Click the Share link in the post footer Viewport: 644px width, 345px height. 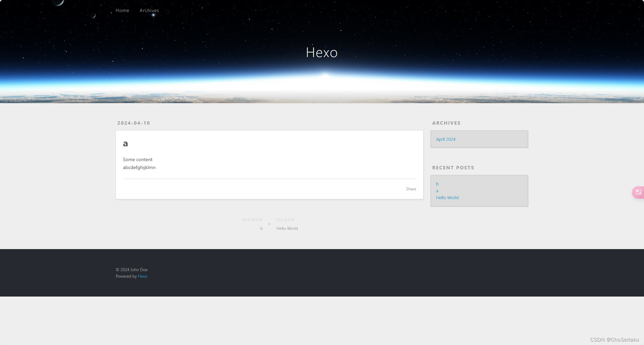click(411, 189)
